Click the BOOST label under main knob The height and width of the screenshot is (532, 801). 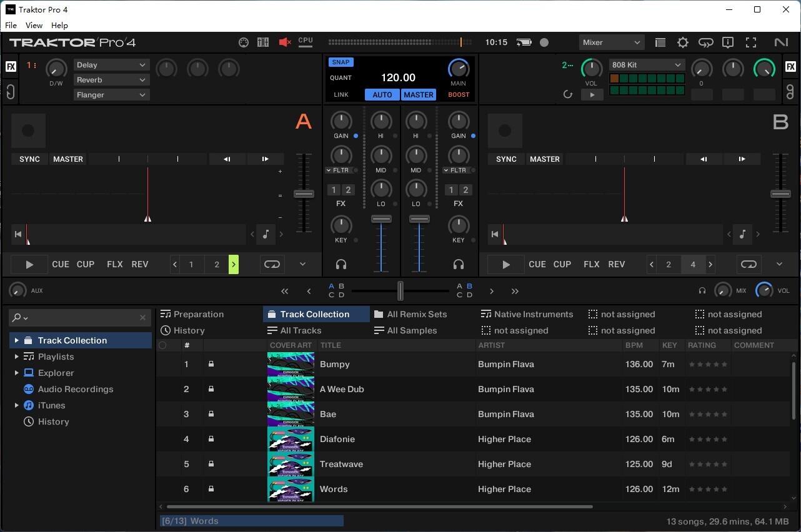point(459,95)
